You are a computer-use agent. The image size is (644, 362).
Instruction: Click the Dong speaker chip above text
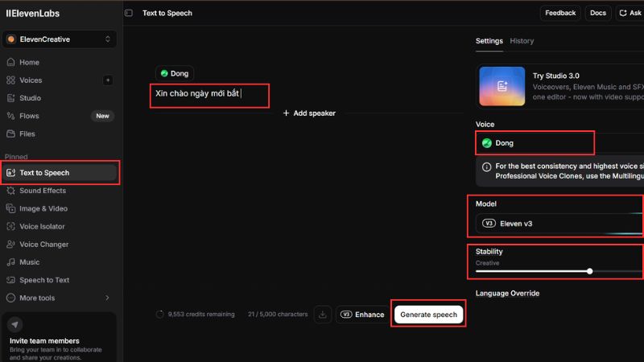[x=175, y=73]
